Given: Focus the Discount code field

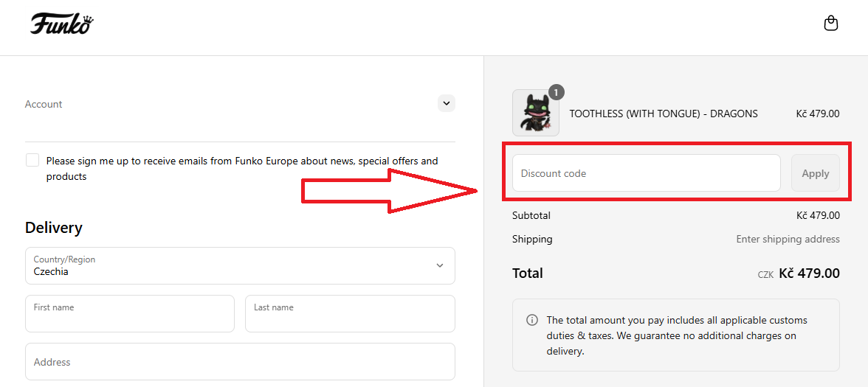Looking at the screenshot, I should 646,173.
